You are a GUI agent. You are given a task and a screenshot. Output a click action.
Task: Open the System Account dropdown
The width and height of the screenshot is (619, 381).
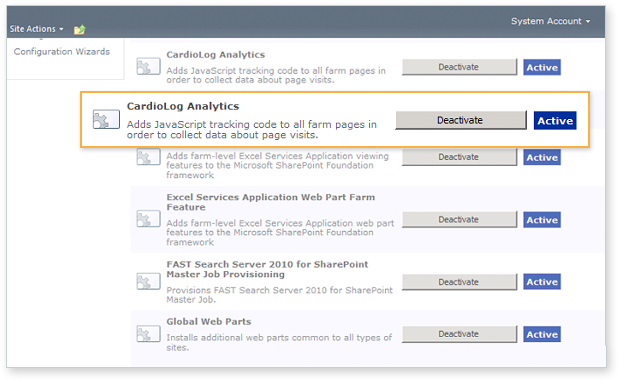tap(550, 21)
